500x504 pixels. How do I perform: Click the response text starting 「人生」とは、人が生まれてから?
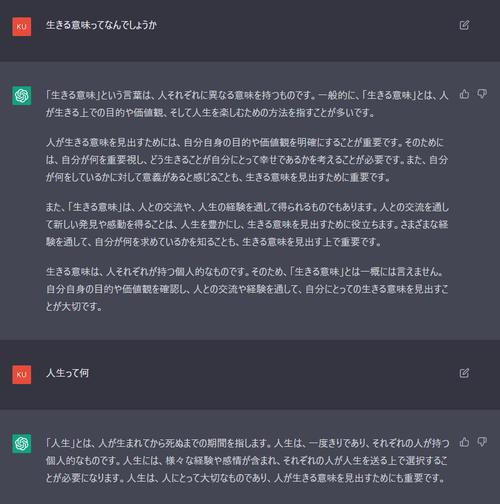coord(248,461)
